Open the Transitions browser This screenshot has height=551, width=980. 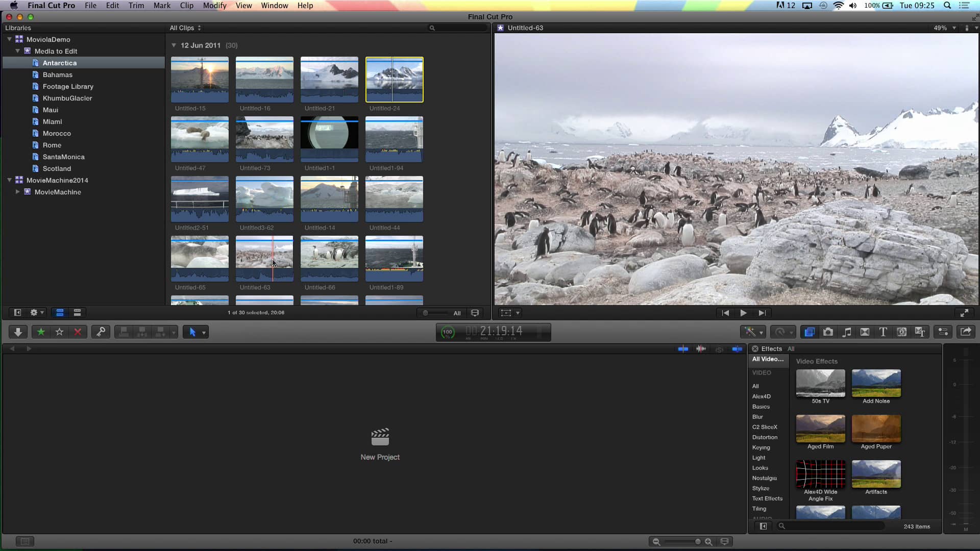pyautogui.click(x=865, y=332)
